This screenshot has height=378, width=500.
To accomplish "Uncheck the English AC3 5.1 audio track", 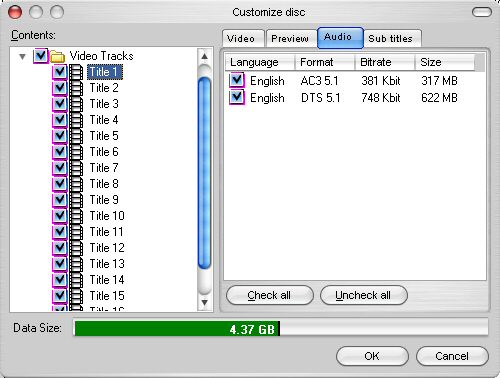I will pos(237,80).
